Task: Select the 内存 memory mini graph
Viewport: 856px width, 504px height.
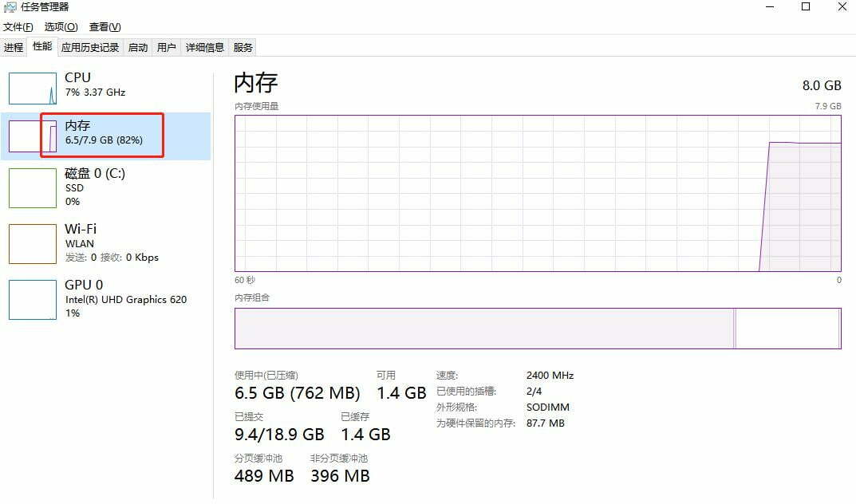Action: (33, 136)
